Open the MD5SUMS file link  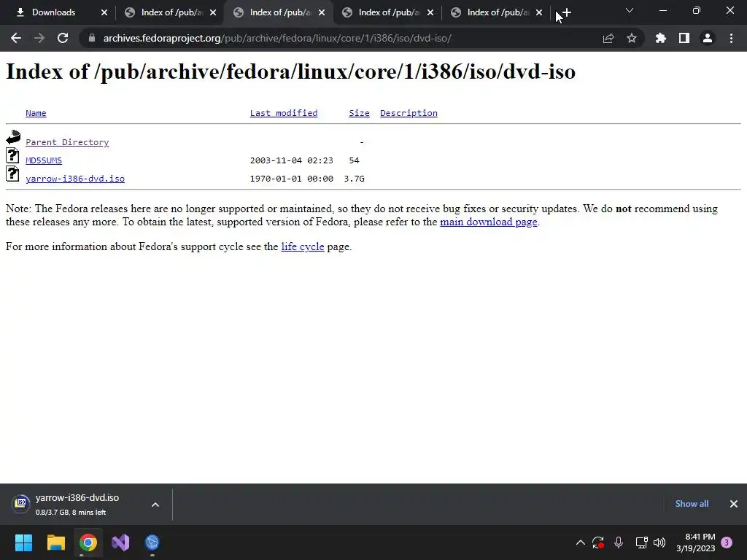(x=43, y=160)
